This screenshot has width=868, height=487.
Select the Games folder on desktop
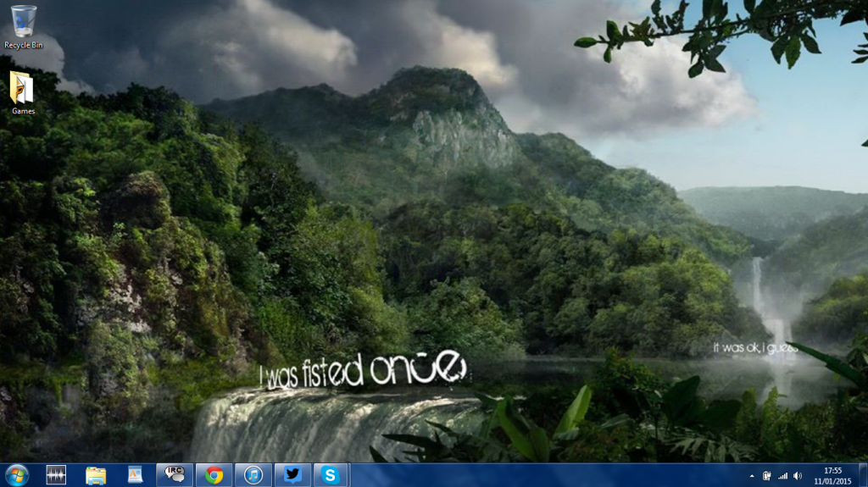23,92
